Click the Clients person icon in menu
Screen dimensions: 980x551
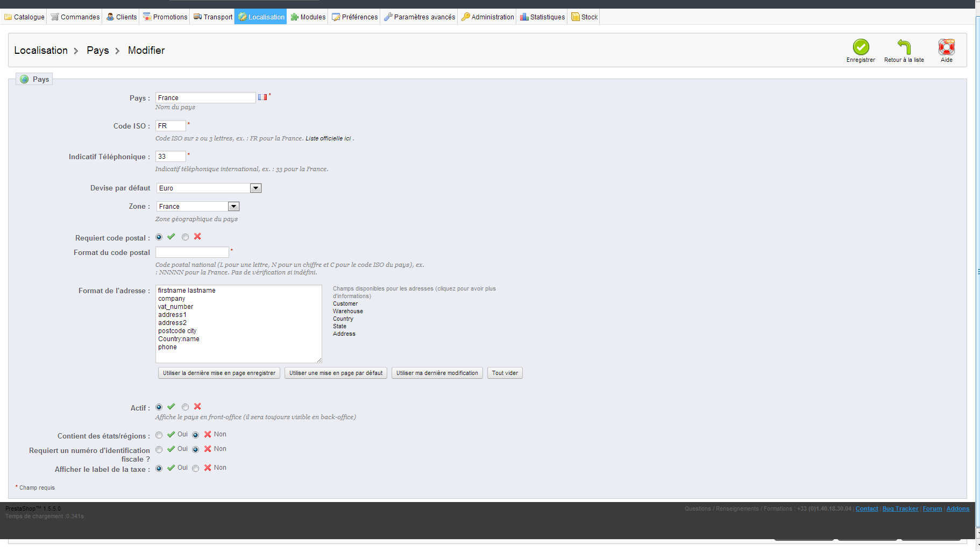[110, 17]
